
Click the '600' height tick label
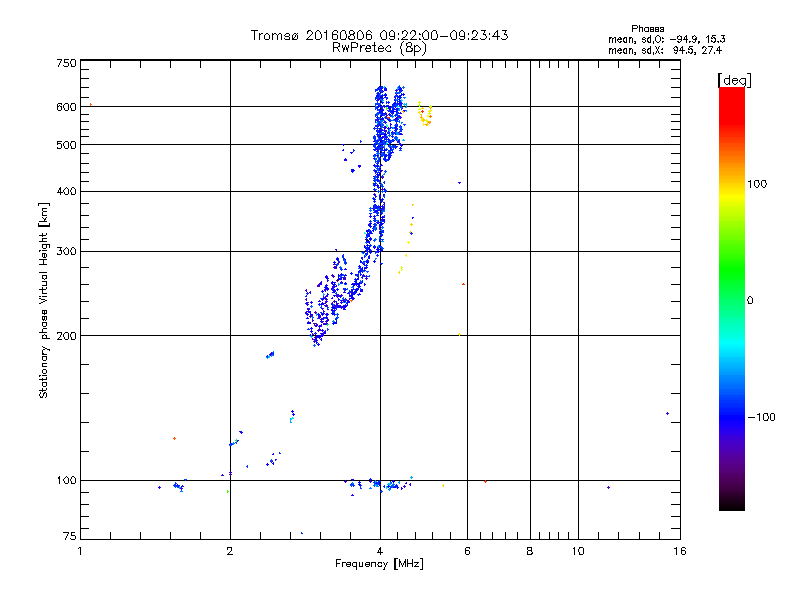click(66, 107)
